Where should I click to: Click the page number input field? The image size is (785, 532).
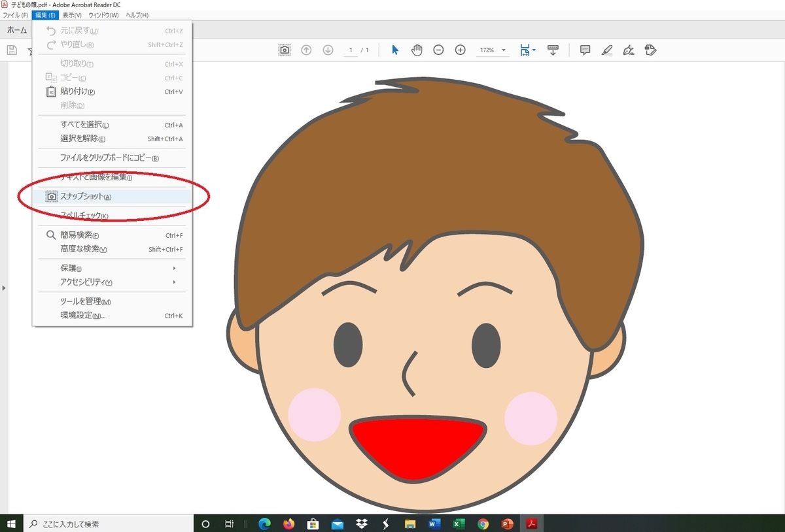[351, 50]
